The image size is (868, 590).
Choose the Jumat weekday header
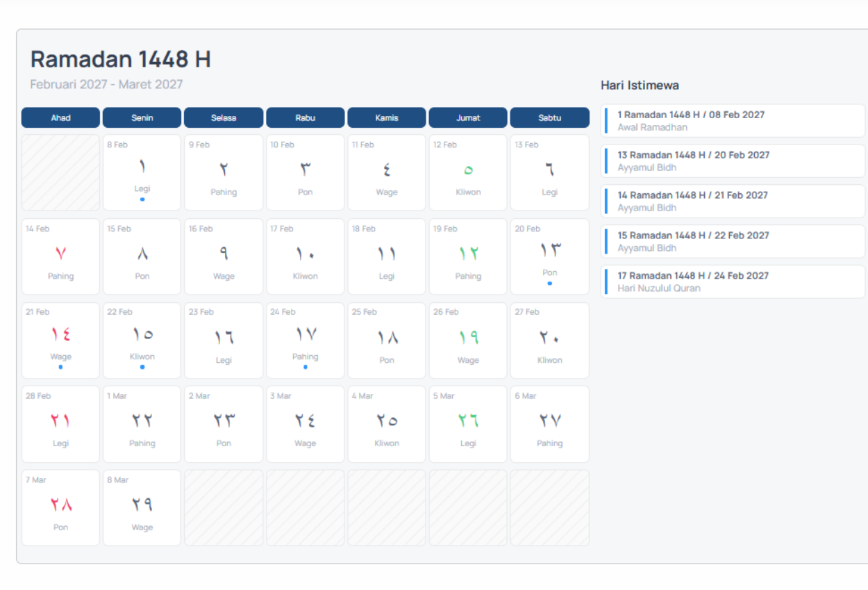(468, 117)
